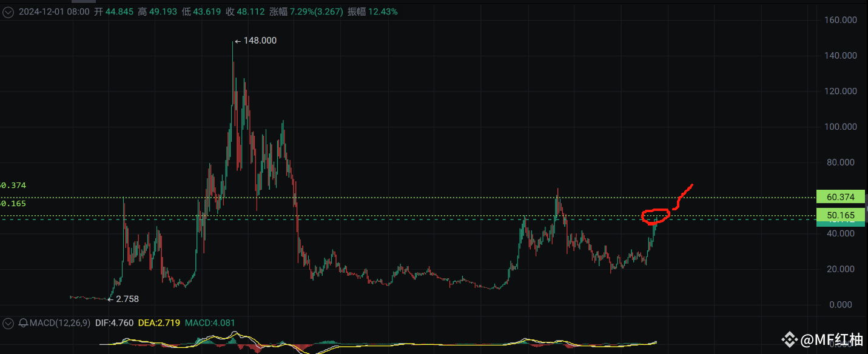Screen dimensions: 868x354
Task: Select the date label 2024-12-01 08:00
Action: 53,12
